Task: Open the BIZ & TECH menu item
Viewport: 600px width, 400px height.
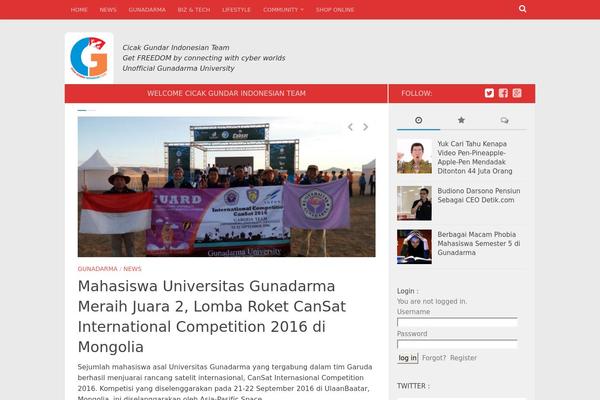Action: [194, 10]
